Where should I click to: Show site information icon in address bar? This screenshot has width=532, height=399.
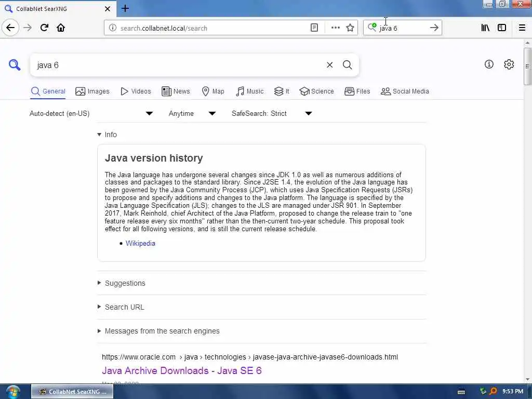pos(113,28)
